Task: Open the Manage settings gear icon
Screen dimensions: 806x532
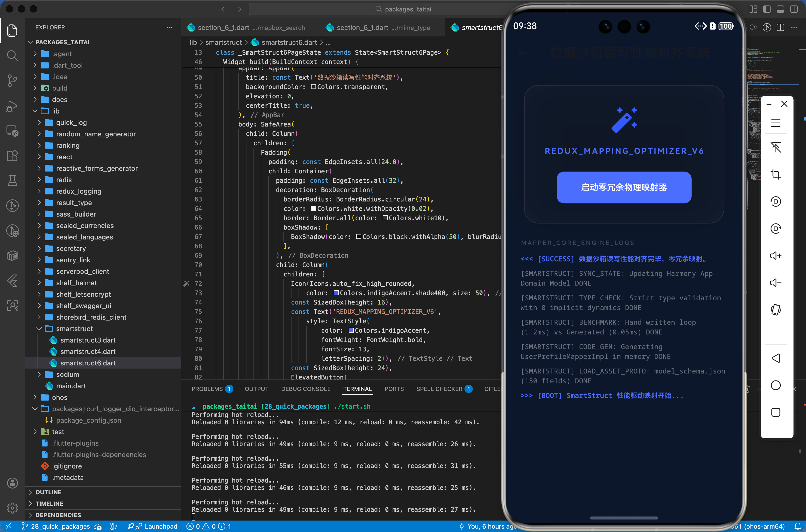Action: [12, 508]
